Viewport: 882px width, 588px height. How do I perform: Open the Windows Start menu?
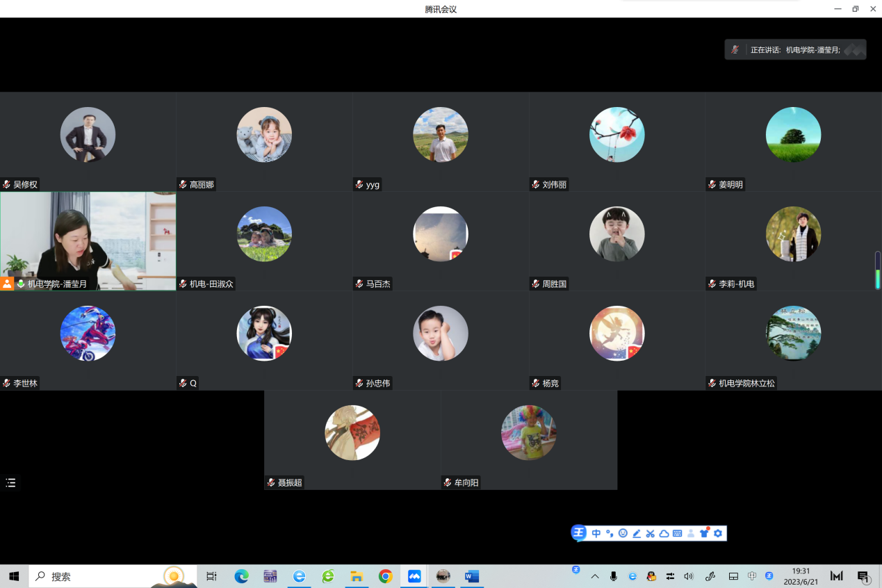point(14,576)
